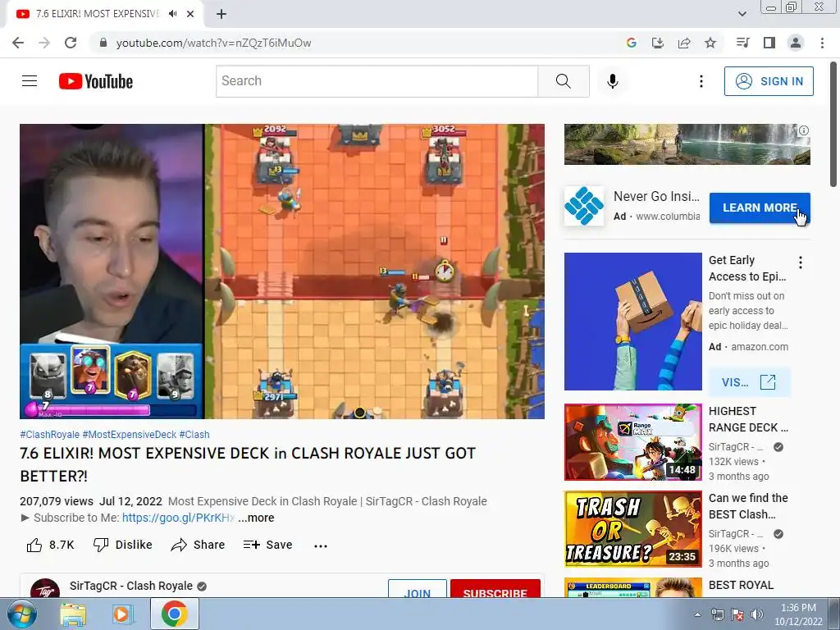Open 'Can we find the BEST Clash' title
Viewport: 840px width, 630px height.
point(748,506)
